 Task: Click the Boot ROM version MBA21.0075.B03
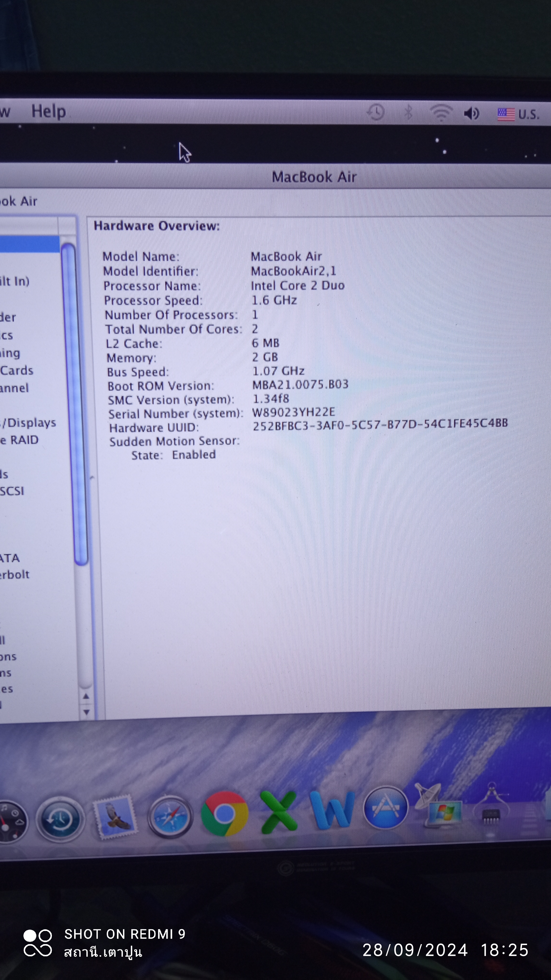(x=300, y=384)
